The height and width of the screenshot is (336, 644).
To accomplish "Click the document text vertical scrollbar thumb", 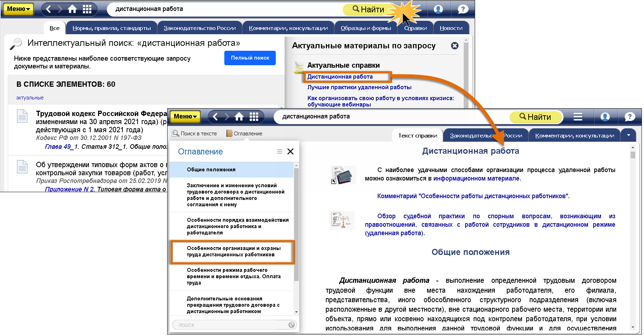I will [x=633, y=155].
